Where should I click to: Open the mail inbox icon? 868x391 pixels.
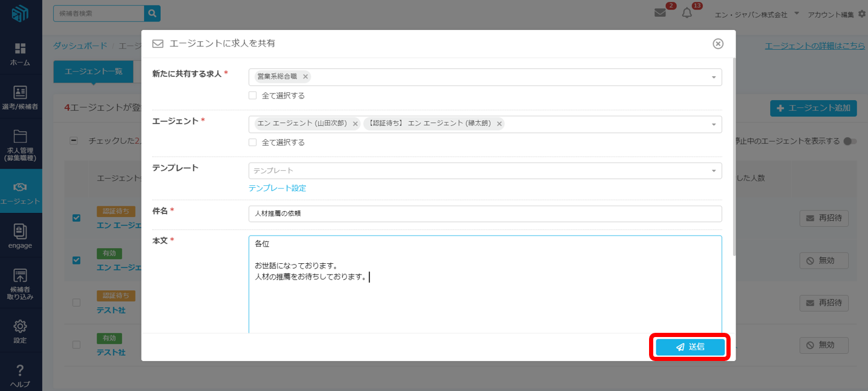click(x=660, y=13)
